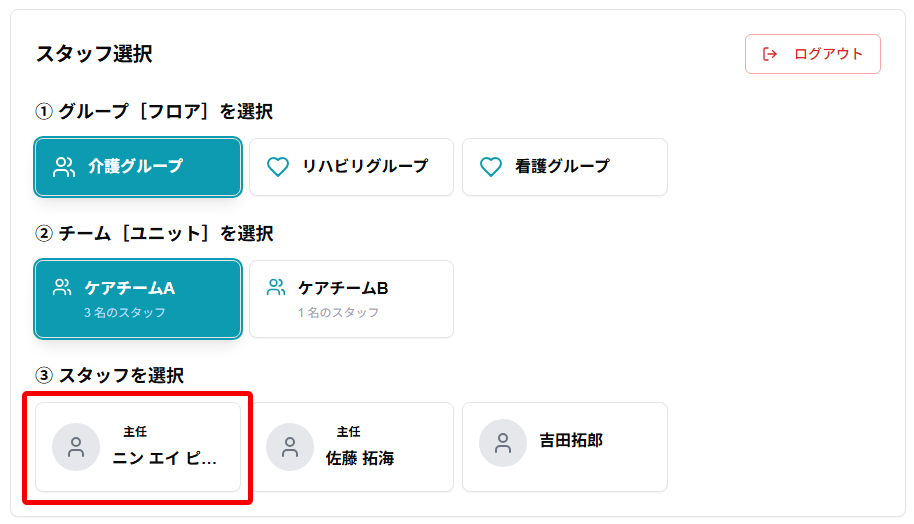Click the 3 名のスタッフ count text
Image resolution: width=914 pixels, height=524 pixels.
click(125, 313)
